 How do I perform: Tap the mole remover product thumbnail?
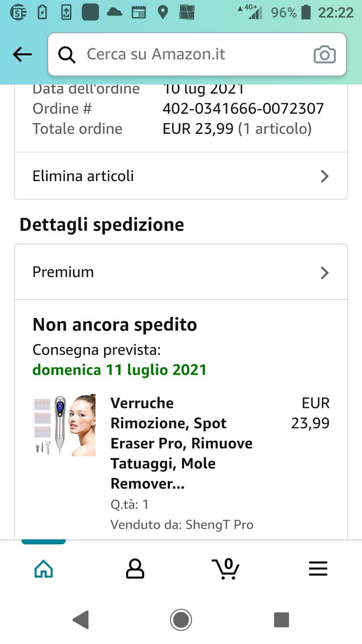(x=64, y=425)
